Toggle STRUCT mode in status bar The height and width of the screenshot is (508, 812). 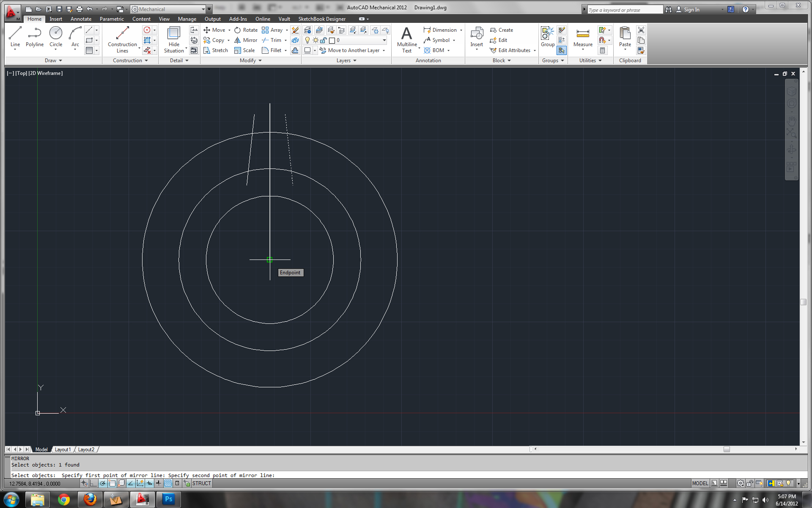pos(201,483)
